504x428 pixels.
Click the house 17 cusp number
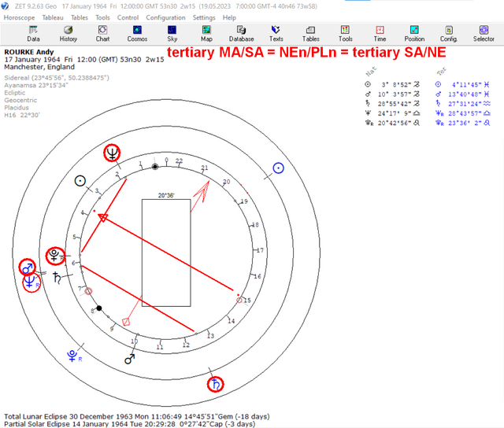(260, 250)
